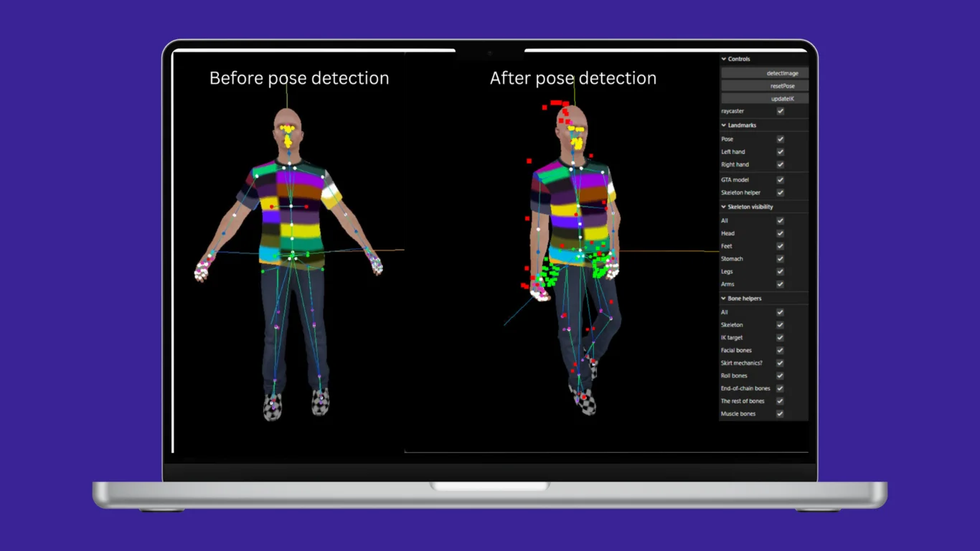
Task: Uncheck Head under Skeleton visibility
Action: tap(780, 232)
